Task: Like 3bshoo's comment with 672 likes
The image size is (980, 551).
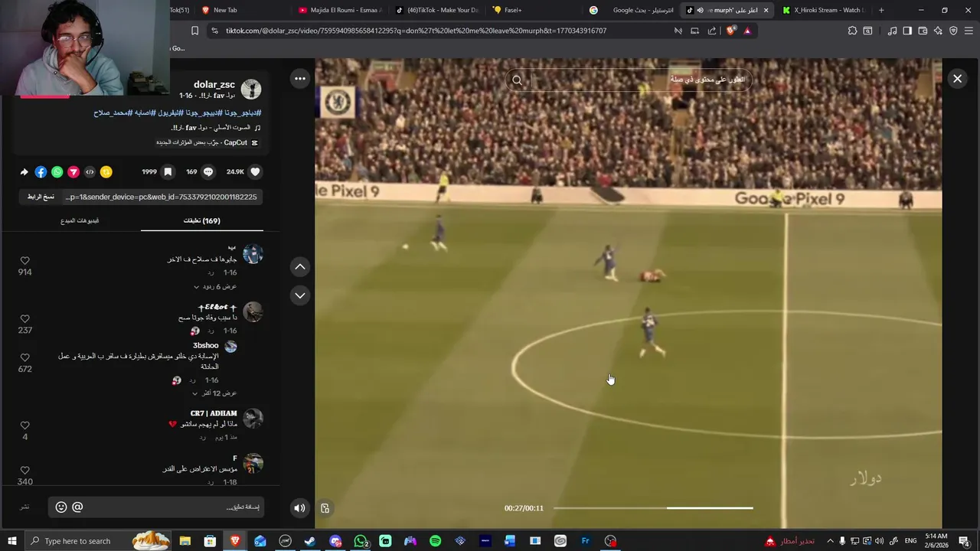Action: tap(24, 357)
